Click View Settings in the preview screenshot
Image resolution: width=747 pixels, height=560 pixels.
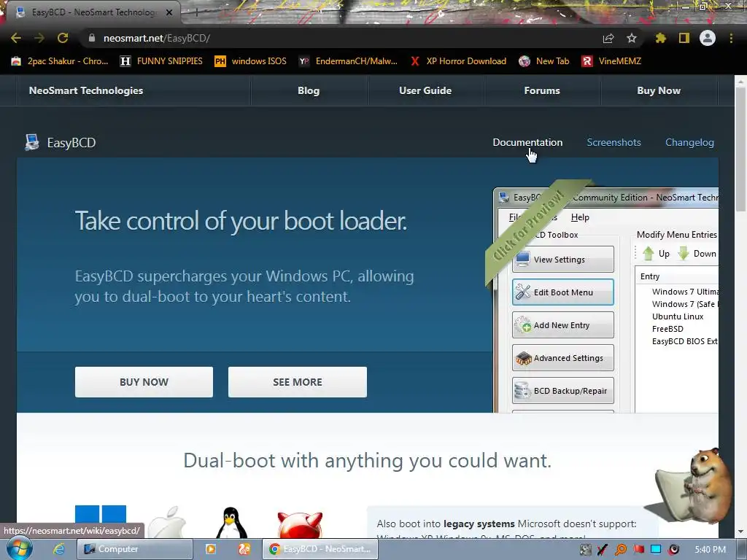point(563,260)
